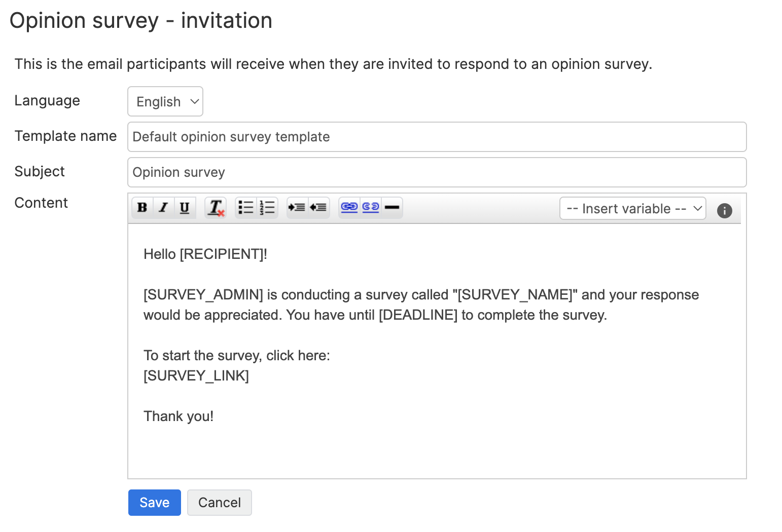
Task: Save the opinion survey template
Action: point(154,502)
